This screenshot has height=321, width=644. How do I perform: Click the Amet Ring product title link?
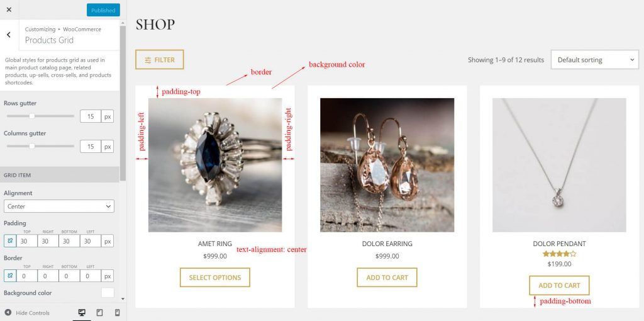pyautogui.click(x=215, y=244)
